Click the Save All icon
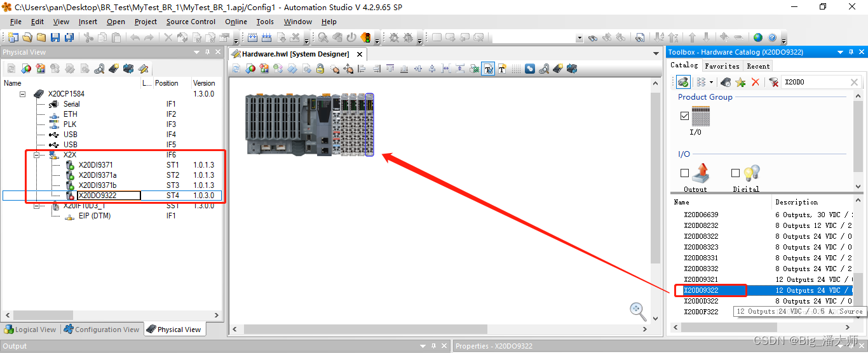Screen dimensions: 868x353 tap(68, 37)
